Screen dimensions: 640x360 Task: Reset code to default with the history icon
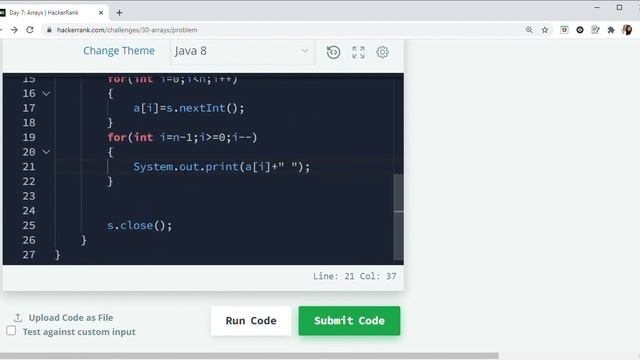333,52
